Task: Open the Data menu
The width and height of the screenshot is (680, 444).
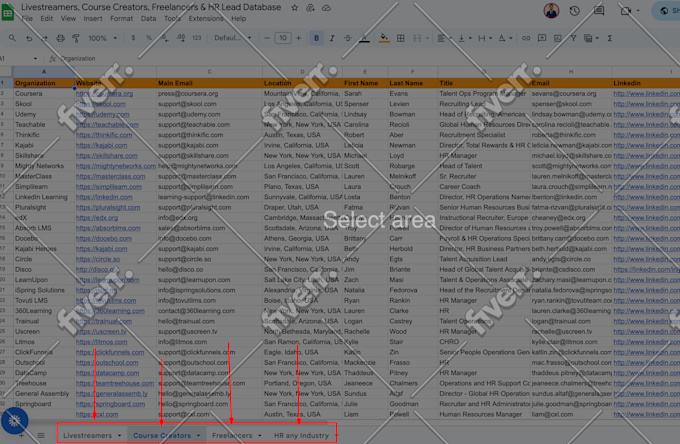Action: 148,19
